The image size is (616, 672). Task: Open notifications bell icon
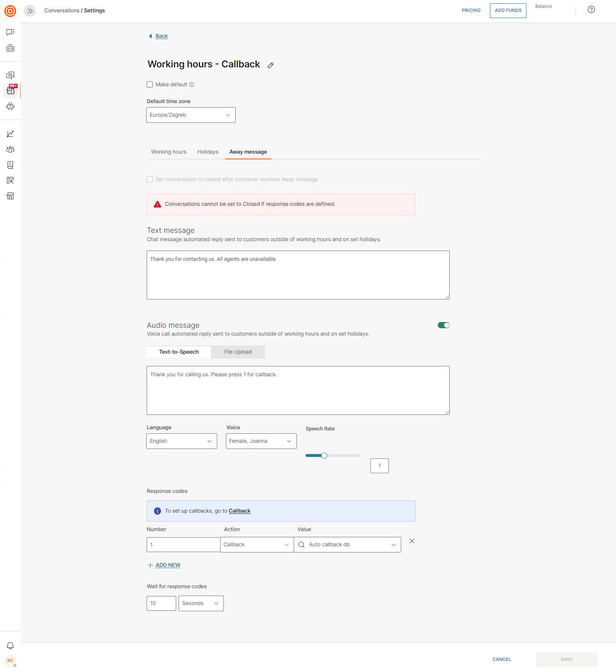point(10,645)
